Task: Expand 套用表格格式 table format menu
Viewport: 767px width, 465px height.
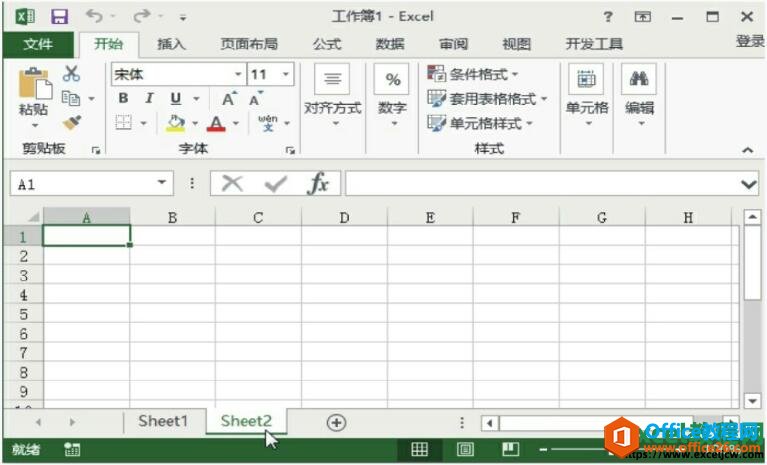Action: [487, 99]
